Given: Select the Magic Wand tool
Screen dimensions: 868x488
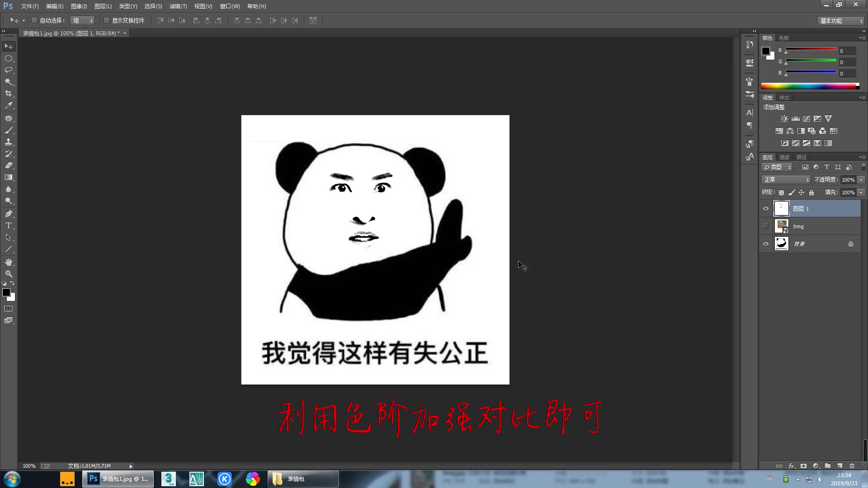Looking at the screenshot, I should (9, 82).
